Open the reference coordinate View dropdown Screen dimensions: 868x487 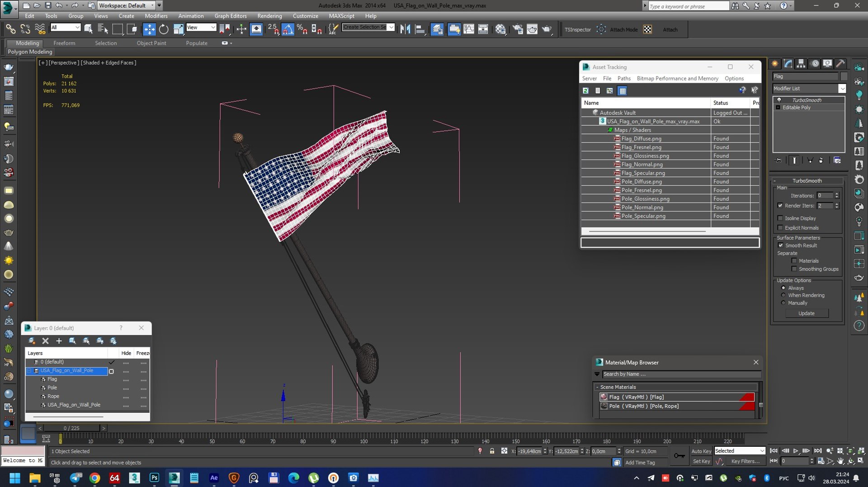point(201,27)
